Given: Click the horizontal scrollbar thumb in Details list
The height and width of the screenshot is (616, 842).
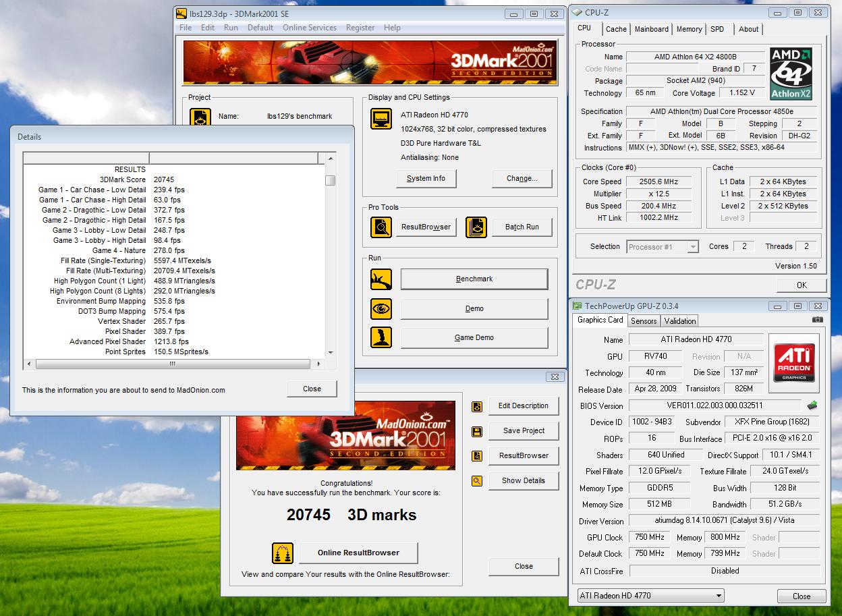Looking at the screenshot, I should [x=173, y=364].
